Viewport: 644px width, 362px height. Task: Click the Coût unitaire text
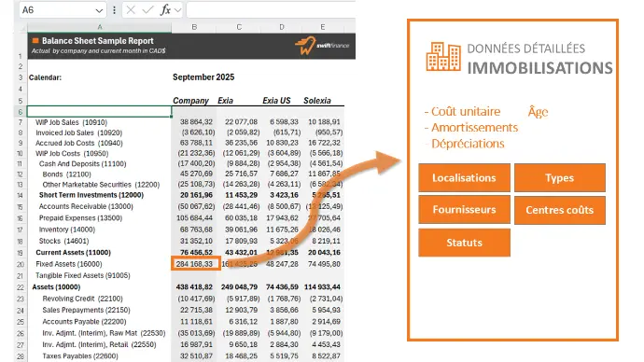(x=466, y=112)
